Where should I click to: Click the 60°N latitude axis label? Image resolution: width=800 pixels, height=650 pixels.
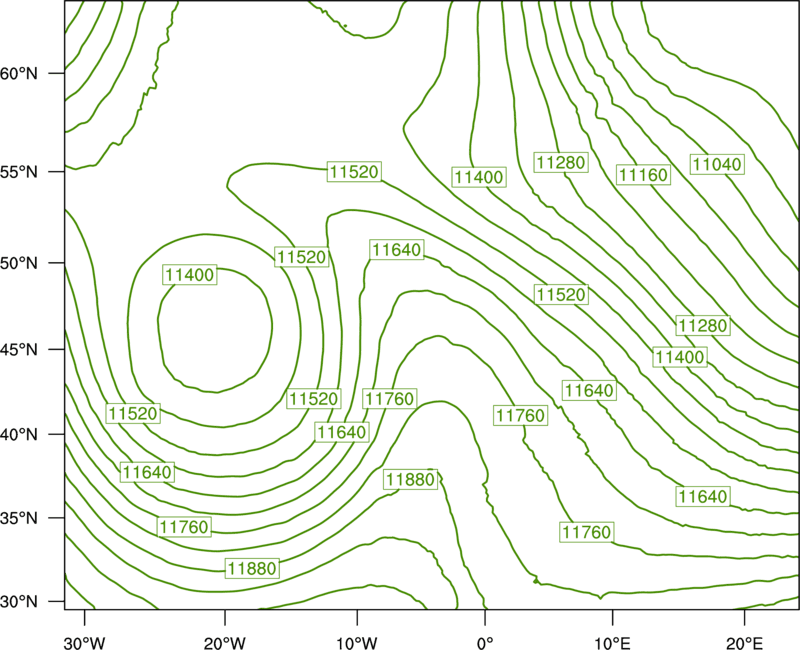tap(19, 73)
